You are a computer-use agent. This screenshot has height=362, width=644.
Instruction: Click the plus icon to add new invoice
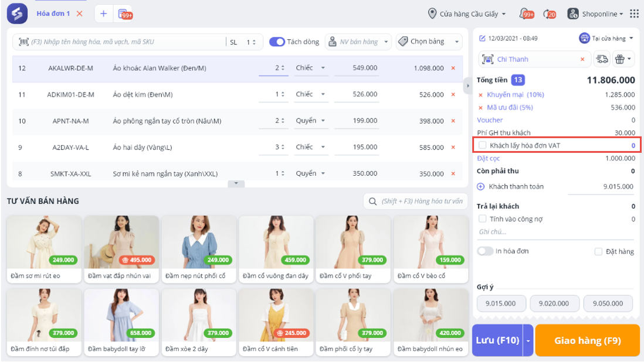103,13
